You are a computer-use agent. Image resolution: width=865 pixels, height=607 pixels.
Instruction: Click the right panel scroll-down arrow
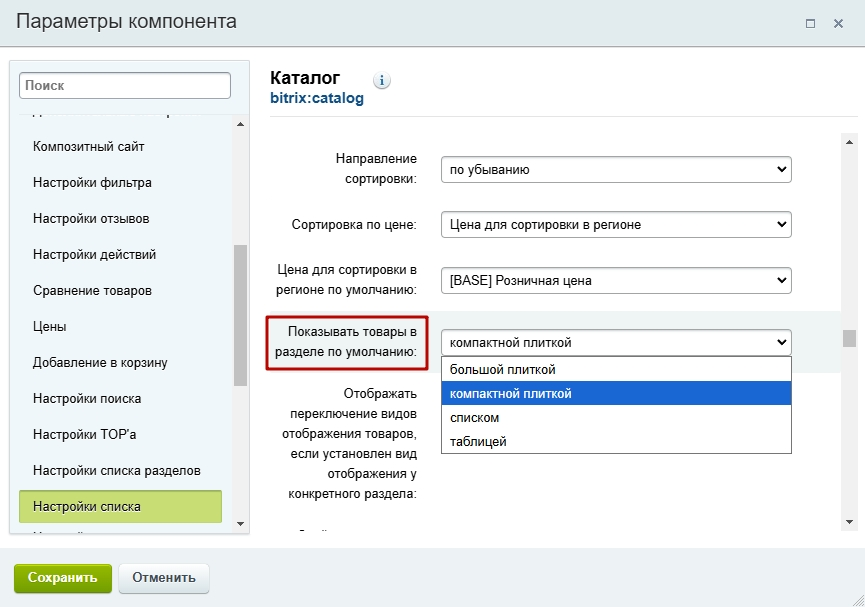click(x=850, y=521)
